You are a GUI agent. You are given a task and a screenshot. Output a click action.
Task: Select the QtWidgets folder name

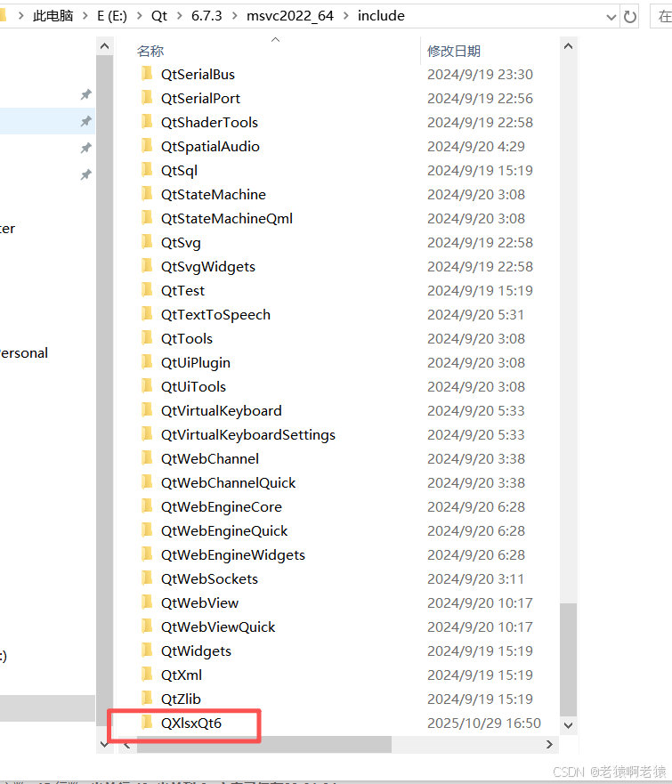point(196,651)
